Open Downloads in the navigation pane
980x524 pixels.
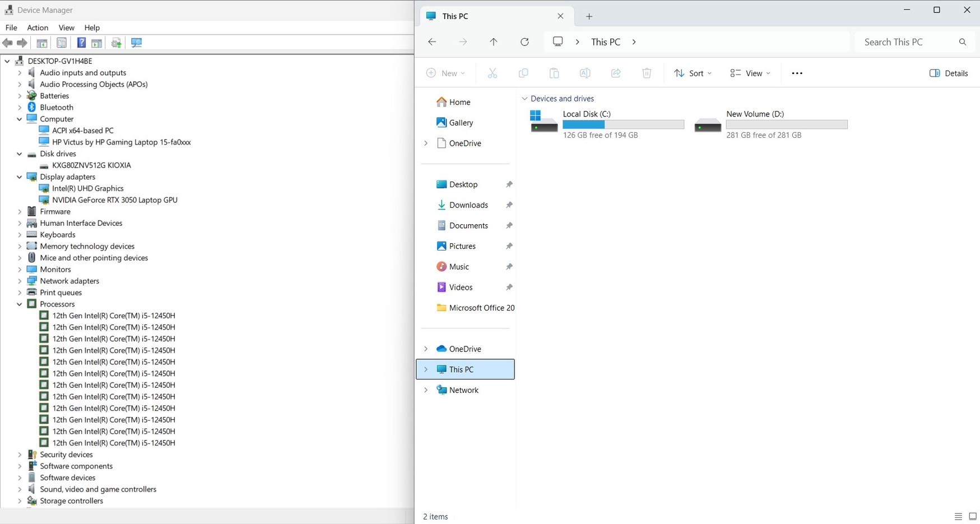point(468,205)
